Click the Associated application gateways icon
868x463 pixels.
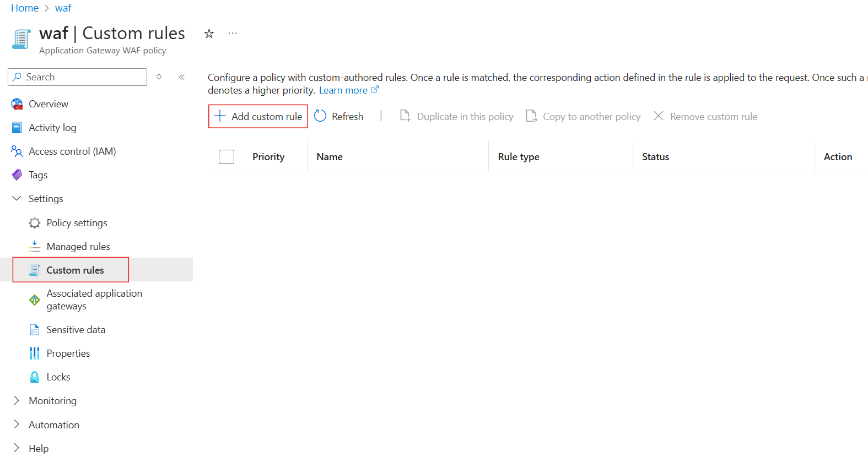[x=35, y=300]
